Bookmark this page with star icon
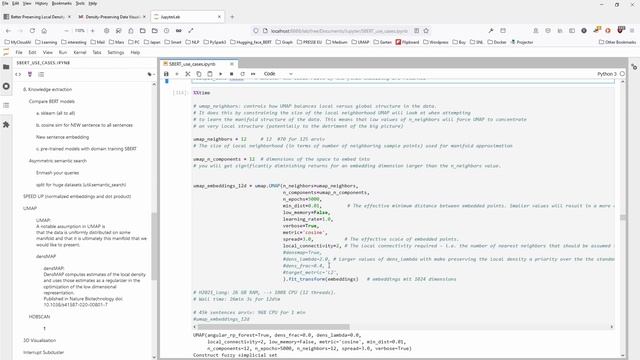 pyautogui.click(x=426, y=31)
